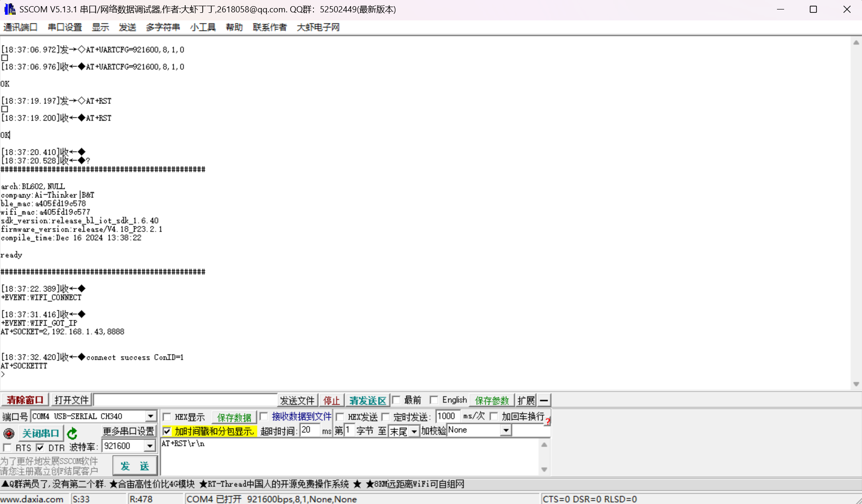862x504 pixels.
Task: Click the send text area containing AT+RST
Action: pyautogui.click(x=350, y=457)
